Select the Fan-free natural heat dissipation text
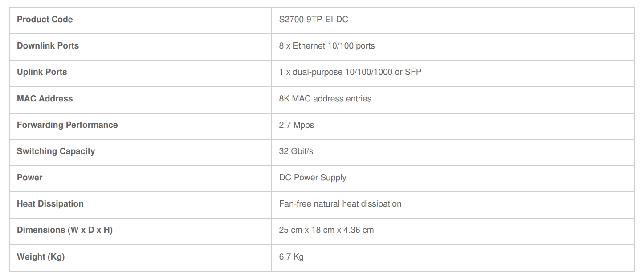The height and width of the screenshot is (276, 644). tap(340, 204)
